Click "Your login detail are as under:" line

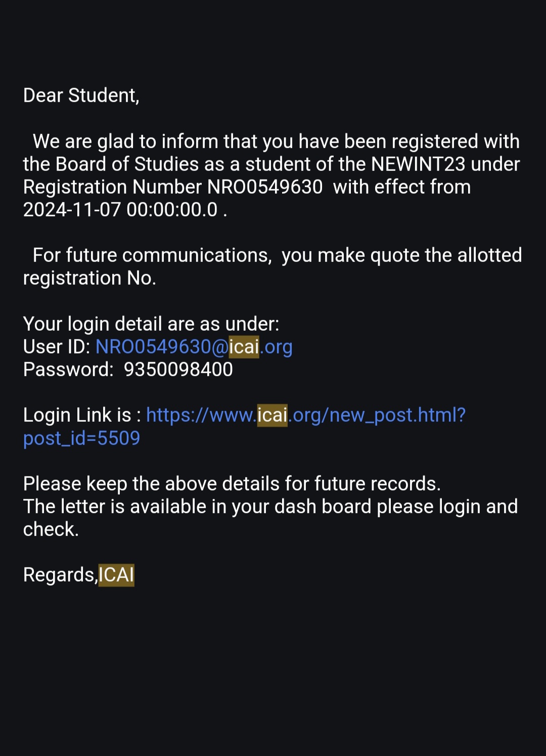[151, 324]
